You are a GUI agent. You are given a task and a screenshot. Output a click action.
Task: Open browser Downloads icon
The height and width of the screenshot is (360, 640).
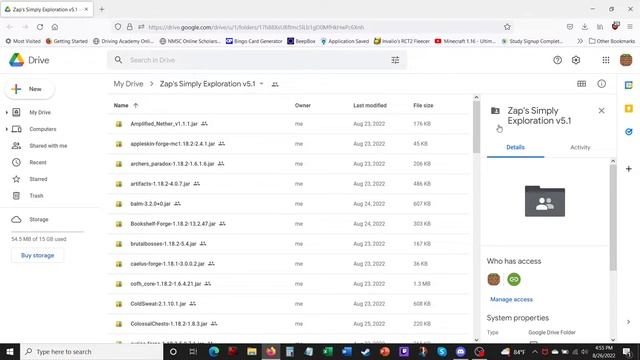584,27
